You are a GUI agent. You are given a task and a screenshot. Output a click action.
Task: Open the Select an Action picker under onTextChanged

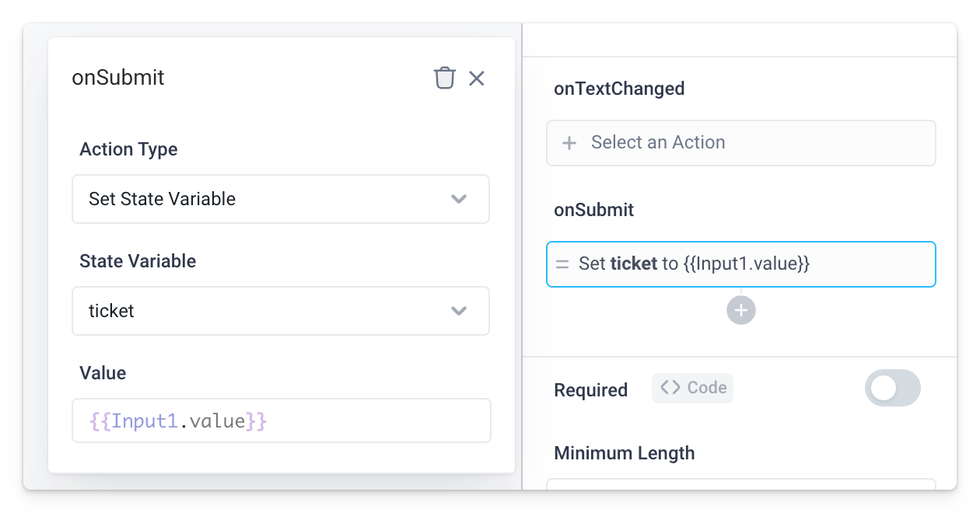tap(740, 143)
